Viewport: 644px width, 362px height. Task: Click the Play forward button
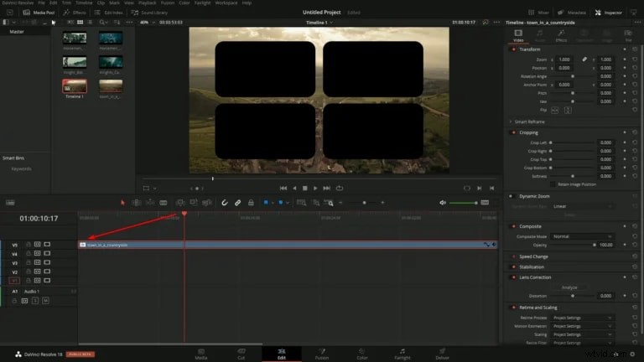(315, 188)
